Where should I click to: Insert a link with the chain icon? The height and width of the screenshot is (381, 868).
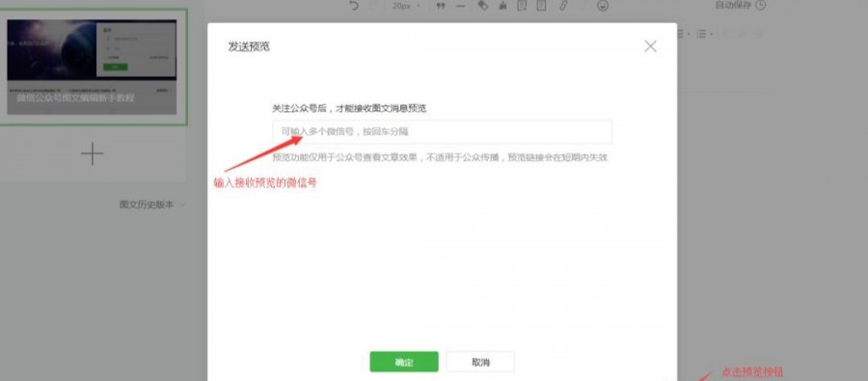coord(563,6)
